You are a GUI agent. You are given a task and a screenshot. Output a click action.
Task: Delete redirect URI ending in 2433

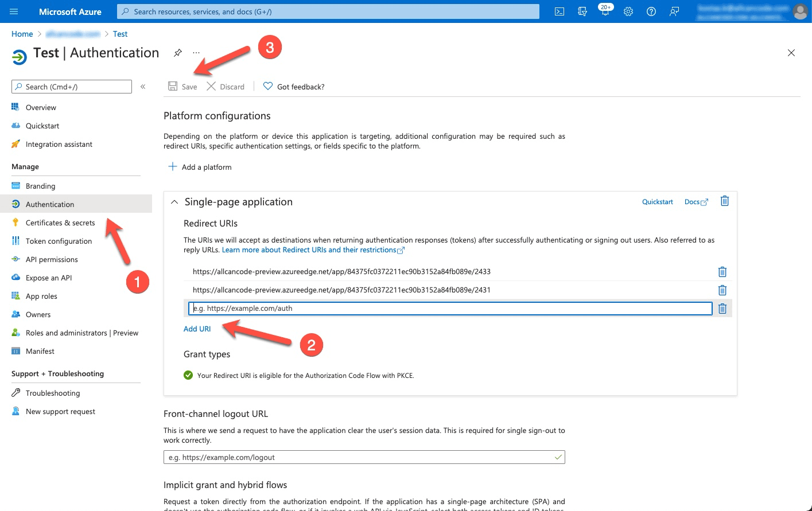(x=722, y=272)
